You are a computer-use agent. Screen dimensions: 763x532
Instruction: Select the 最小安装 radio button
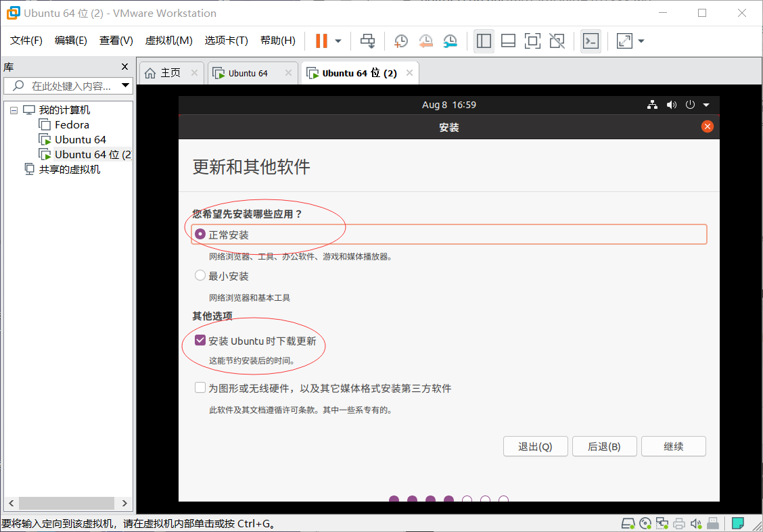coord(200,275)
